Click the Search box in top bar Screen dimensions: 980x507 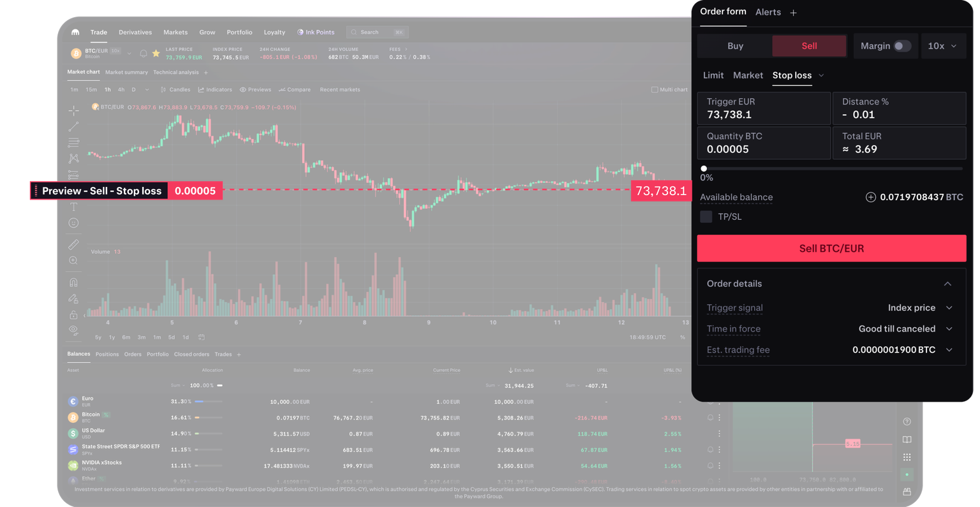click(x=377, y=32)
